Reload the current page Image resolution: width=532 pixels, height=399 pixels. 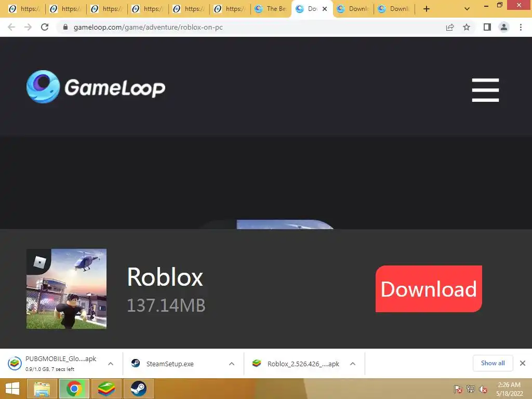(x=45, y=27)
